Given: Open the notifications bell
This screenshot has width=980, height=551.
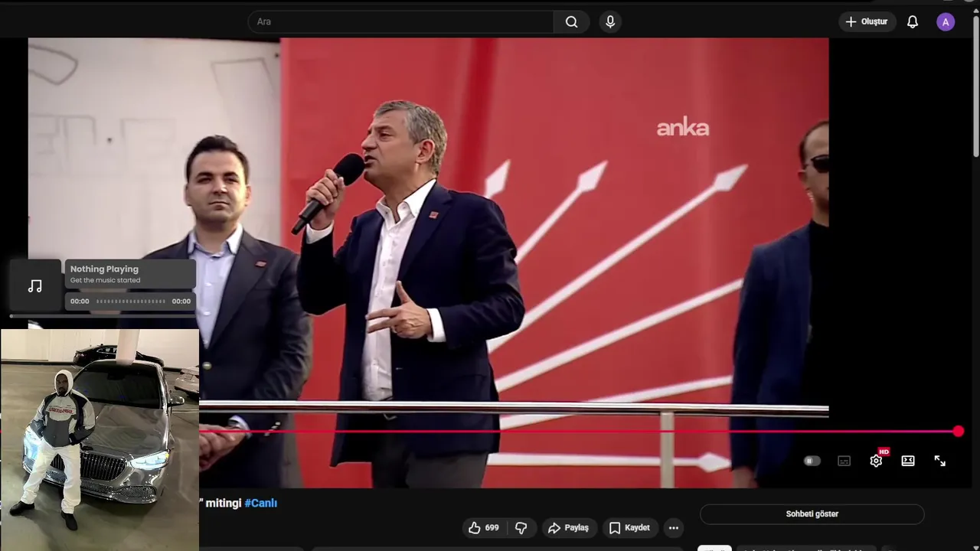Looking at the screenshot, I should [x=913, y=21].
